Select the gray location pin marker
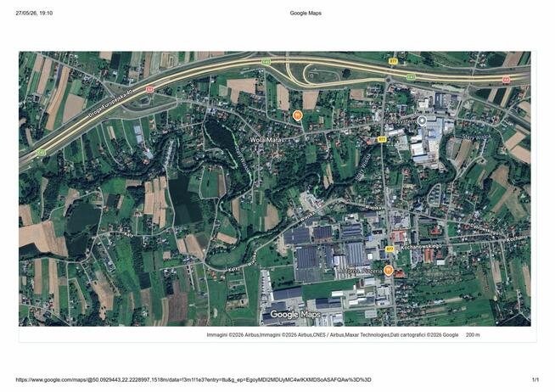This screenshot has width=555, height=392. point(422,121)
